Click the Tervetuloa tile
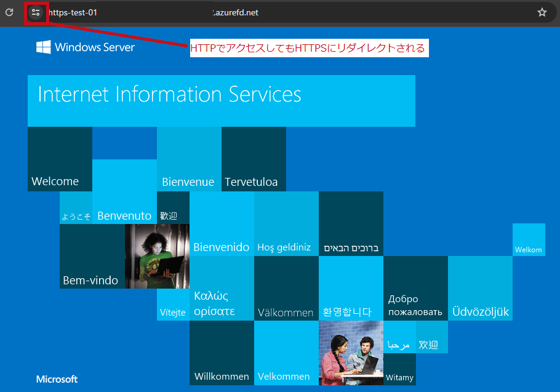This screenshot has width=560, height=392. coord(254,159)
